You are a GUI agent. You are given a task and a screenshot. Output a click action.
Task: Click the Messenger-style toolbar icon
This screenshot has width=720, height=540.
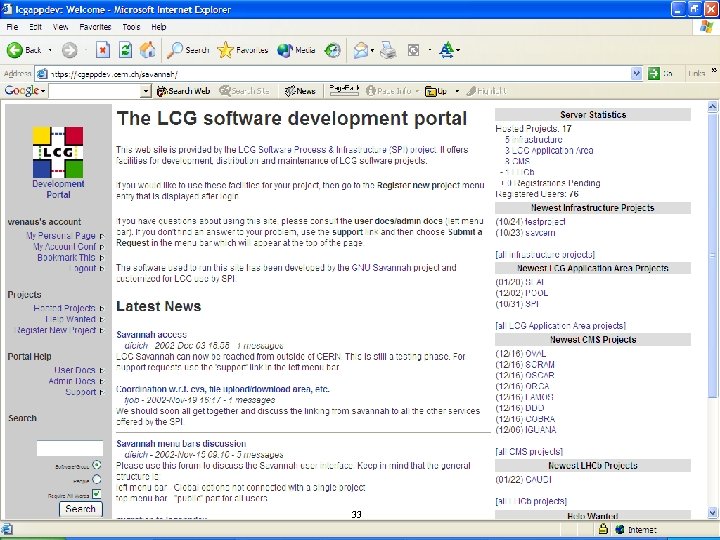tap(446, 50)
